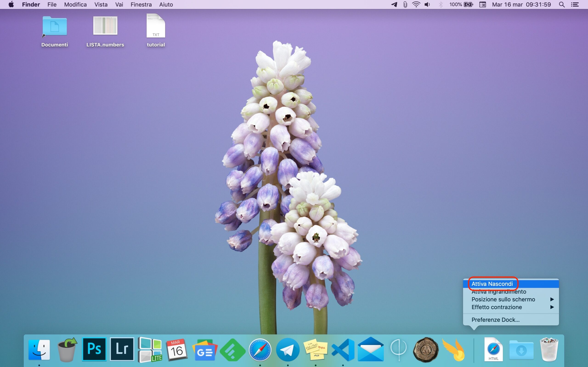Open the Downloads stack folder
The image size is (588, 367).
point(521,350)
